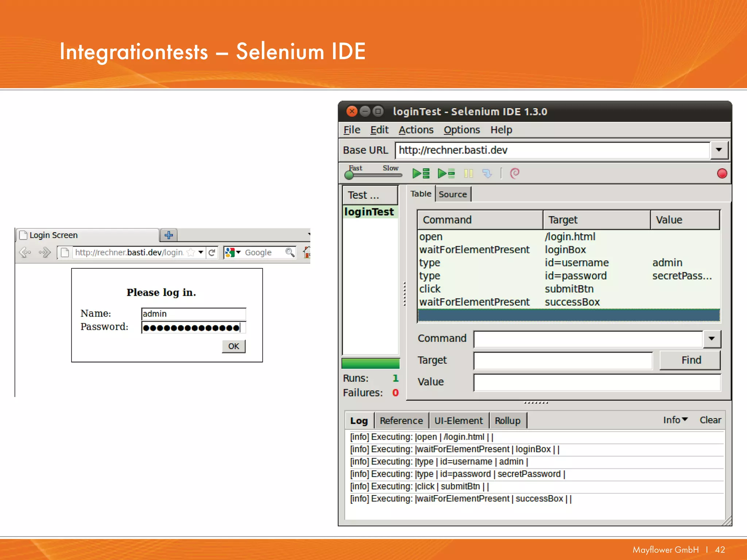
Task: Click the Password field in login form
Action: pos(193,327)
